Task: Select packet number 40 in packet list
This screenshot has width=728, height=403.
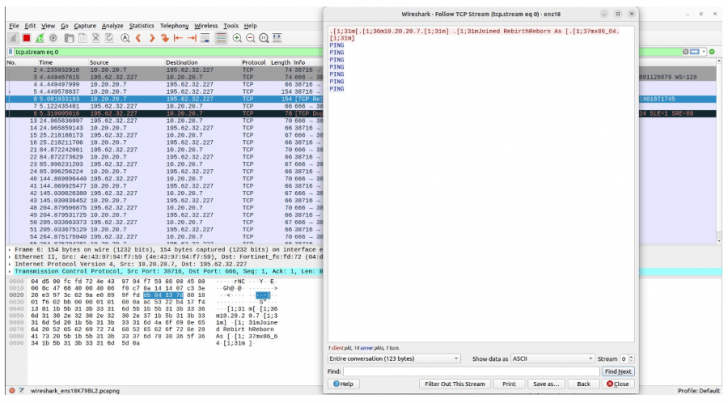Action: [x=164, y=179]
